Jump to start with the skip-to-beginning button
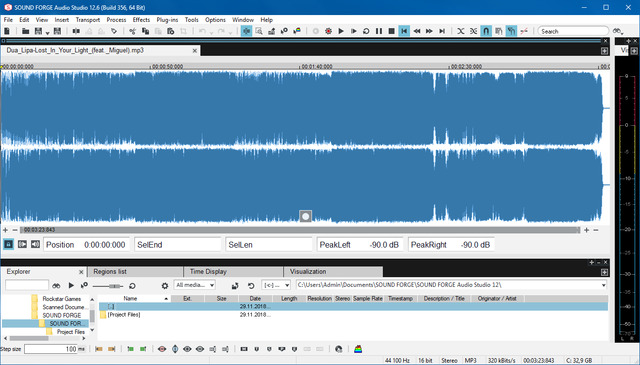Image resolution: width=640 pixels, height=365 pixels. tap(404, 31)
